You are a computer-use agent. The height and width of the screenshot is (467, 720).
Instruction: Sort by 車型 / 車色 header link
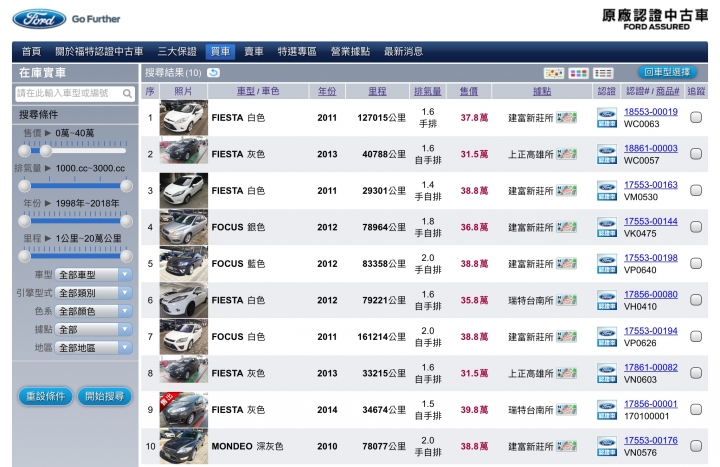coord(258,91)
